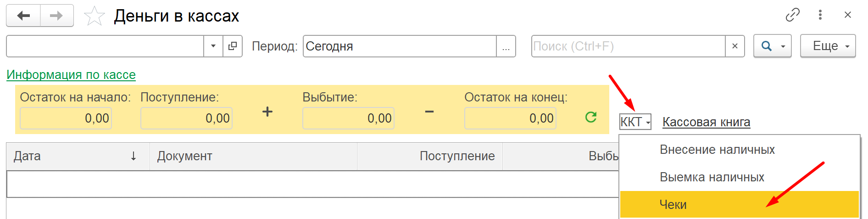Add form to favorites with the star icon
Screen dimensions: 868x219
point(95,16)
